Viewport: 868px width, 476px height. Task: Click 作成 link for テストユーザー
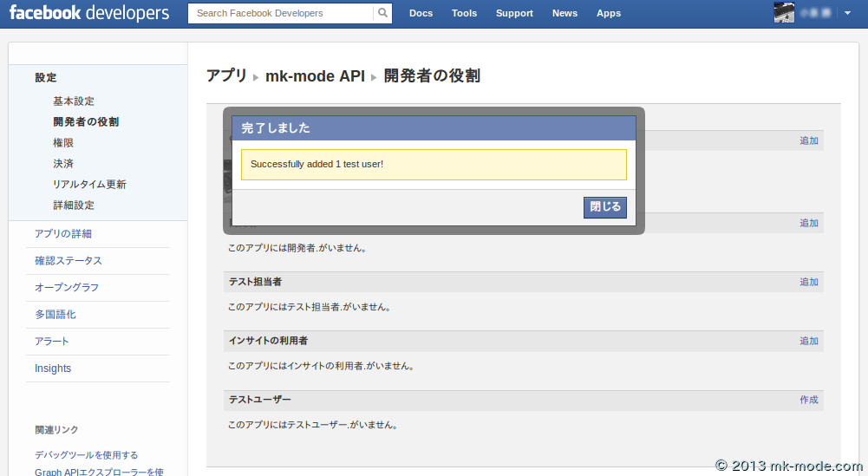(x=808, y=400)
